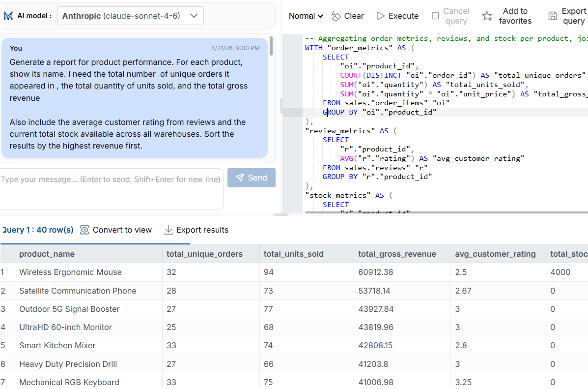Click the Export results download icon
The height and width of the screenshot is (389, 588).
(x=168, y=230)
